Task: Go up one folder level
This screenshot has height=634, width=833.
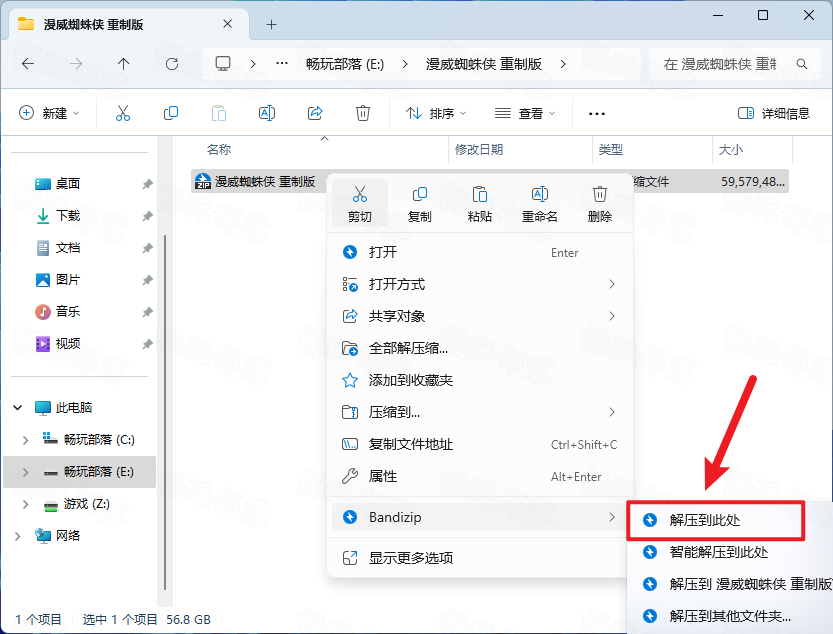Action: (x=124, y=64)
